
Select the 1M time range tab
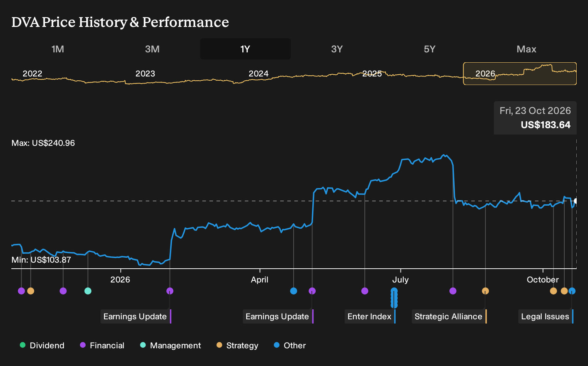point(58,49)
